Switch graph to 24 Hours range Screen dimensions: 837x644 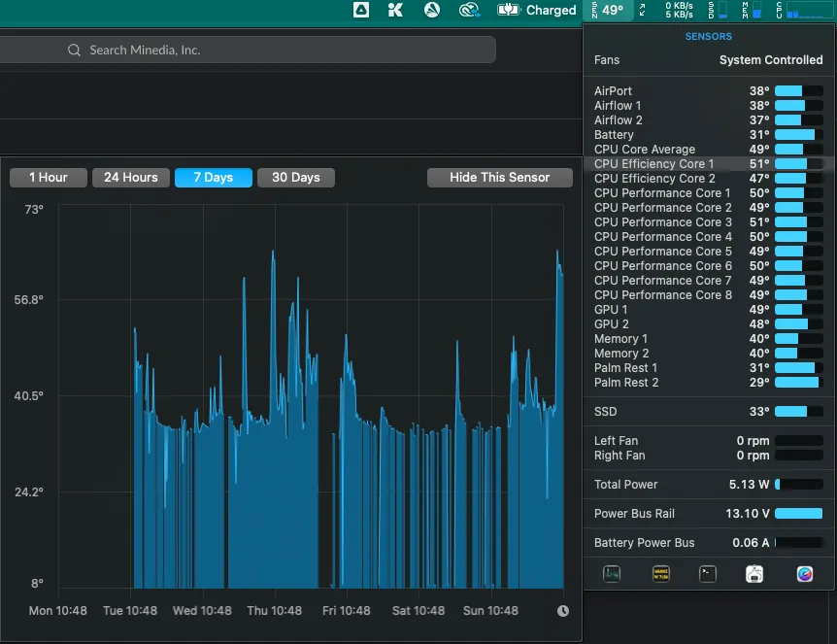(130, 178)
